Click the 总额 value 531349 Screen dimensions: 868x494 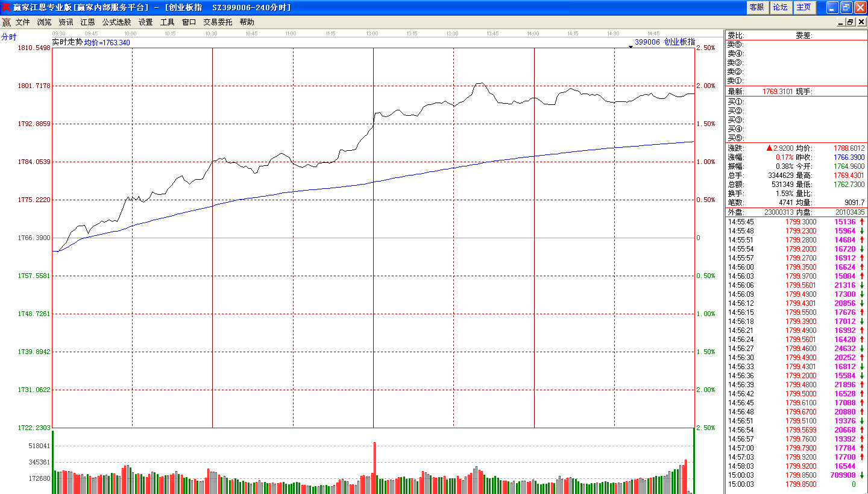pyautogui.click(x=782, y=184)
